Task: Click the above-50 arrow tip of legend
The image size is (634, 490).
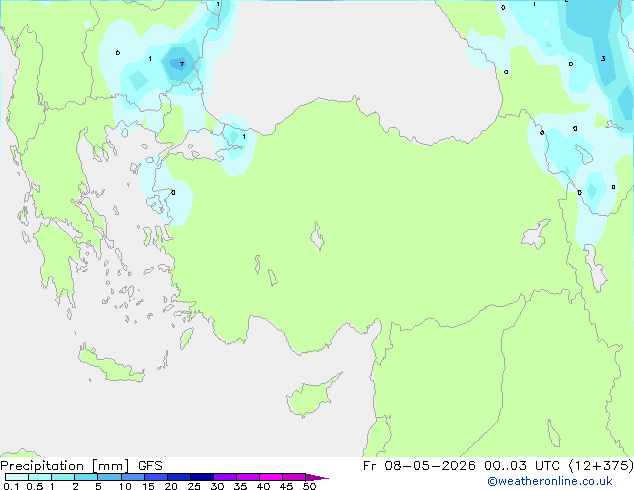Action: tap(317, 477)
